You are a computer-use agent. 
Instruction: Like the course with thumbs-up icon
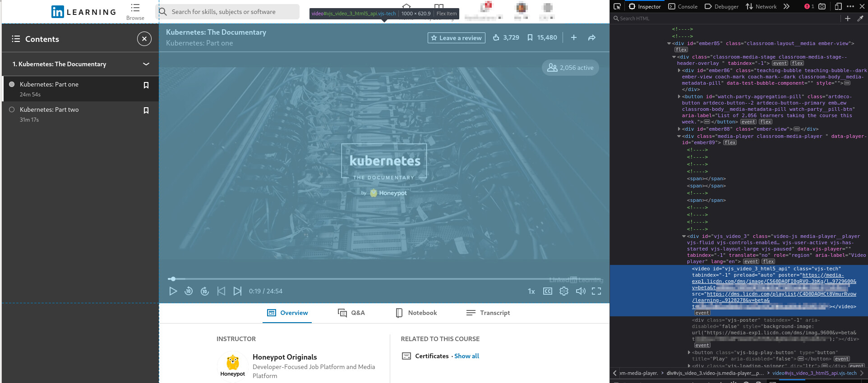pyautogui.click(x=496, y=37)
